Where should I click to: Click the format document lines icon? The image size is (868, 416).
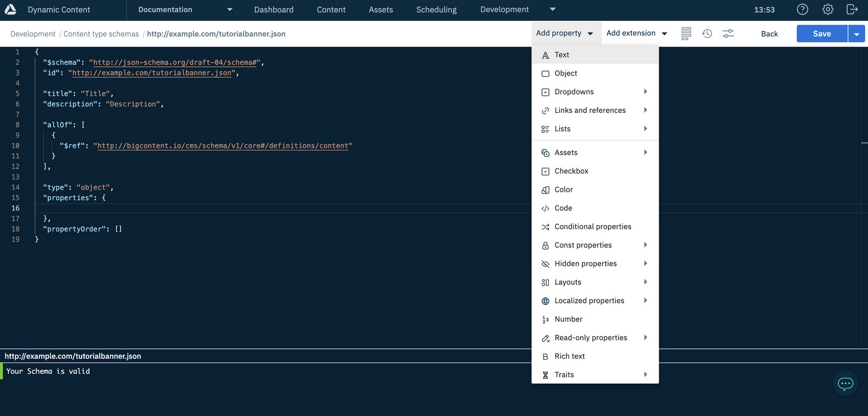pos(686,34)
